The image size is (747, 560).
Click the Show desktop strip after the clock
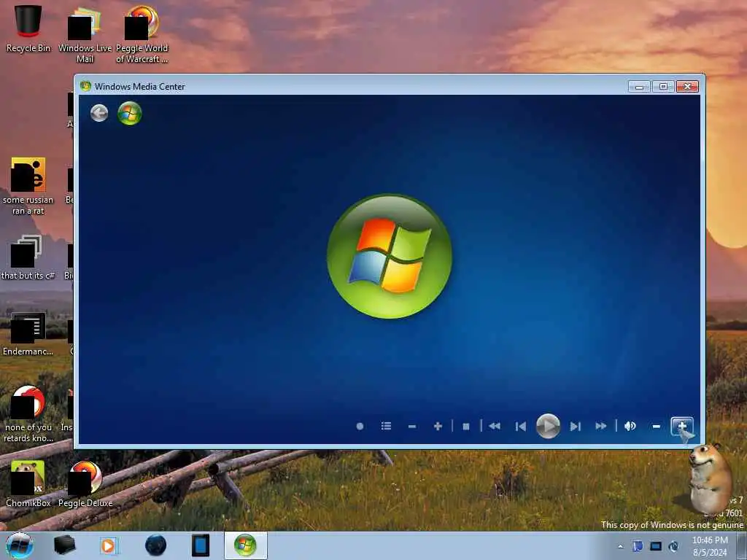tap(742, 546)
